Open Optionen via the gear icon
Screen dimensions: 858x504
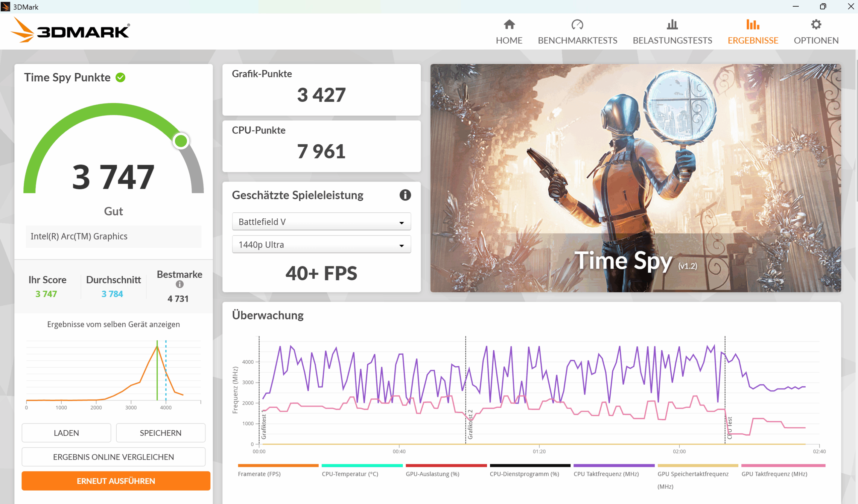click(816, 24)
